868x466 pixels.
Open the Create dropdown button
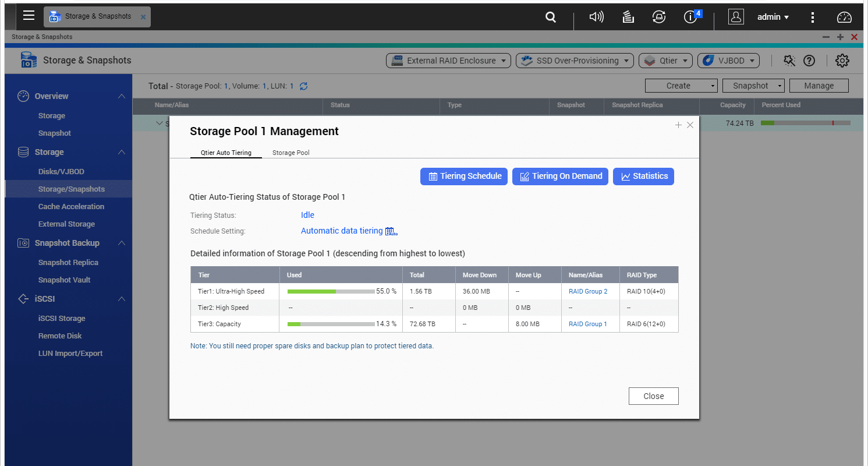pyautogui.click(x=681, y=86)
